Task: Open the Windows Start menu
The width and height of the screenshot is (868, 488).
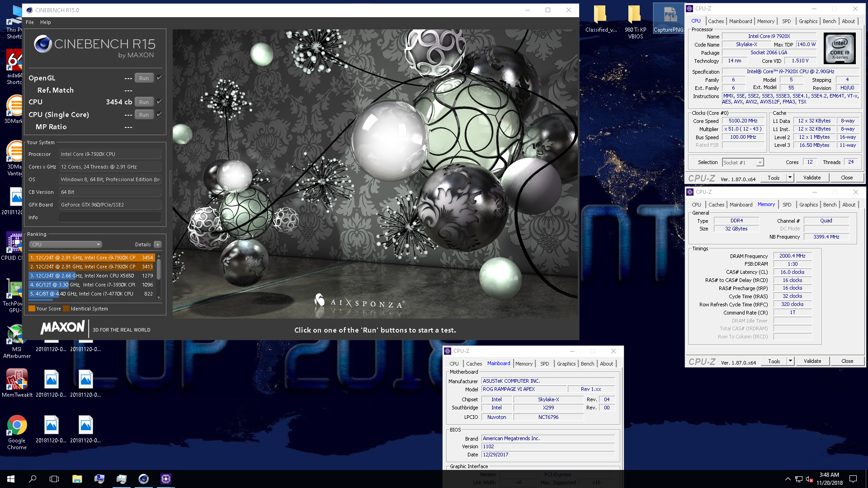Action: pos(11,479)
